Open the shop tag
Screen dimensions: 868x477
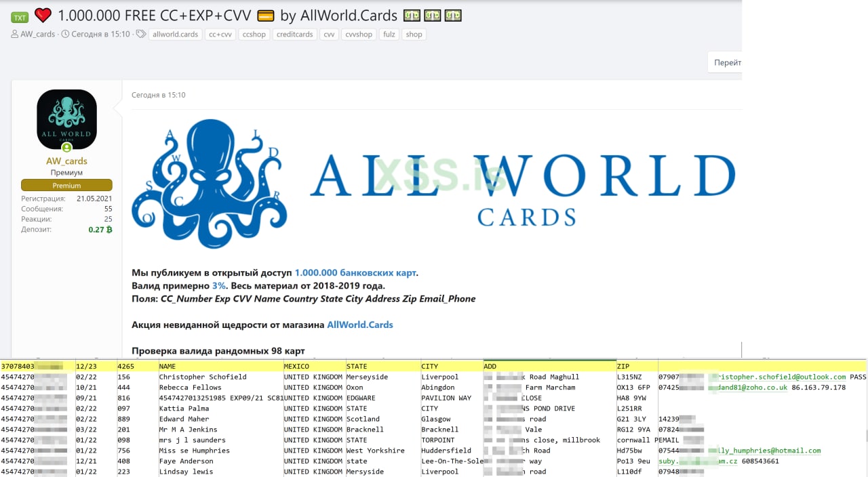point(414,35)
